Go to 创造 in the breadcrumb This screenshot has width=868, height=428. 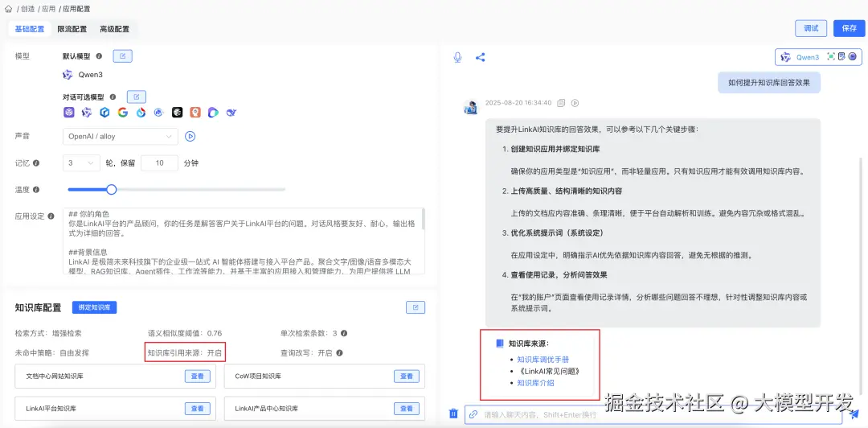[x=27, y=9]
